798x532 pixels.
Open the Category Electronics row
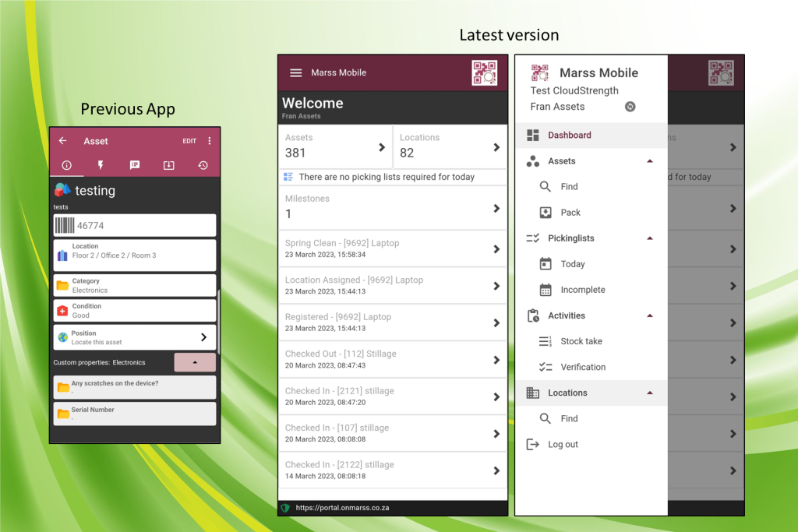[135, 285]
